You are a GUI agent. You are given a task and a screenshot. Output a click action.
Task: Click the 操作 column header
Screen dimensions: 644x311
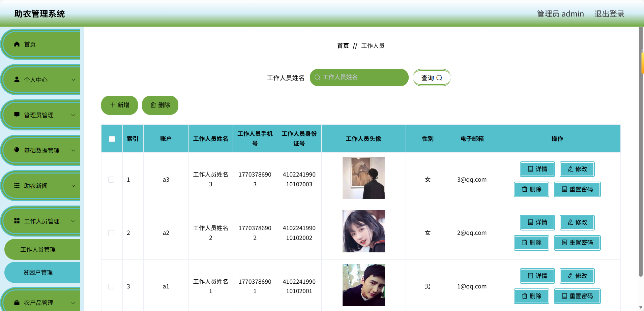(557, 139)
